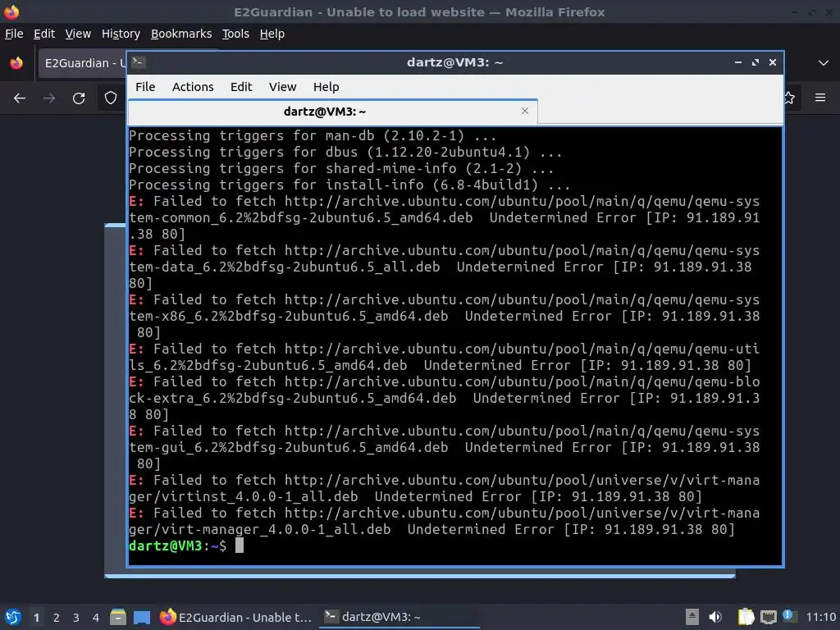The height and width of the screenshot is (630, 840).
Task: Open the volume control tray icon
Action: pos(714,617)
